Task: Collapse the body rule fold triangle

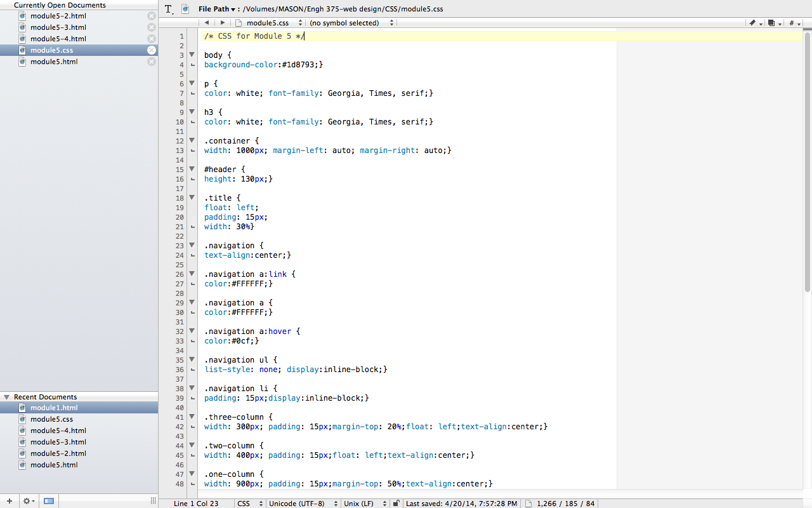Action: (x=192, y=55)
